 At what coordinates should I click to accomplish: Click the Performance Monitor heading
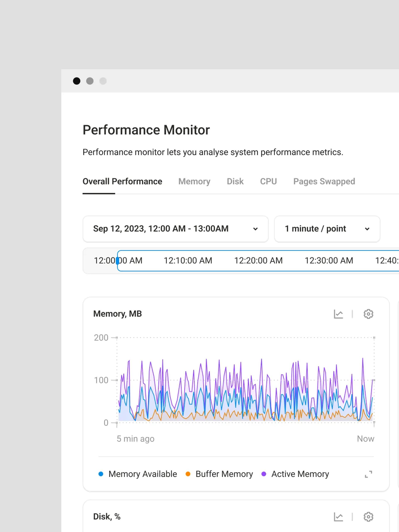click(146, 130)
